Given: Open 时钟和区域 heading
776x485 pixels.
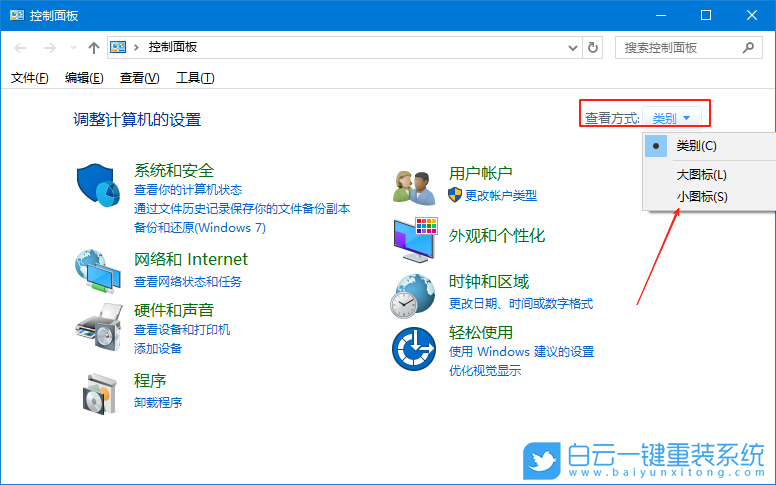Looking at the screenshot, I should click(x=488, y=282).
